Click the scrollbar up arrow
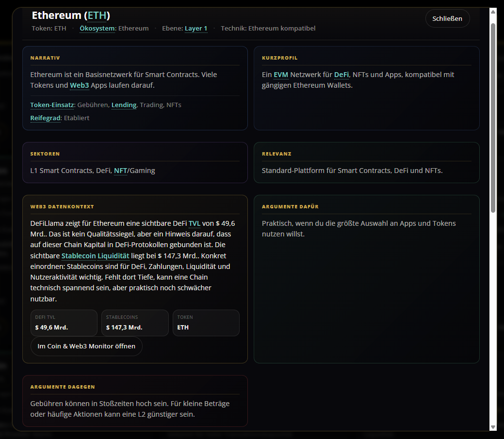This screenshot has height=439, width=504. pyautogui.click(x=493, y=12)
